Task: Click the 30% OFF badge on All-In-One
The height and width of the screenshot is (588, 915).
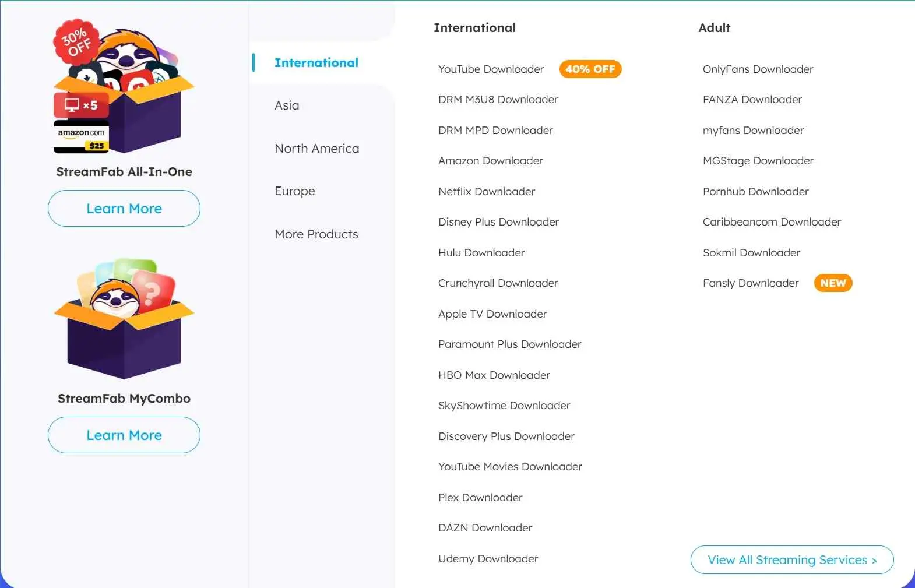Action: tap(76, 42)
